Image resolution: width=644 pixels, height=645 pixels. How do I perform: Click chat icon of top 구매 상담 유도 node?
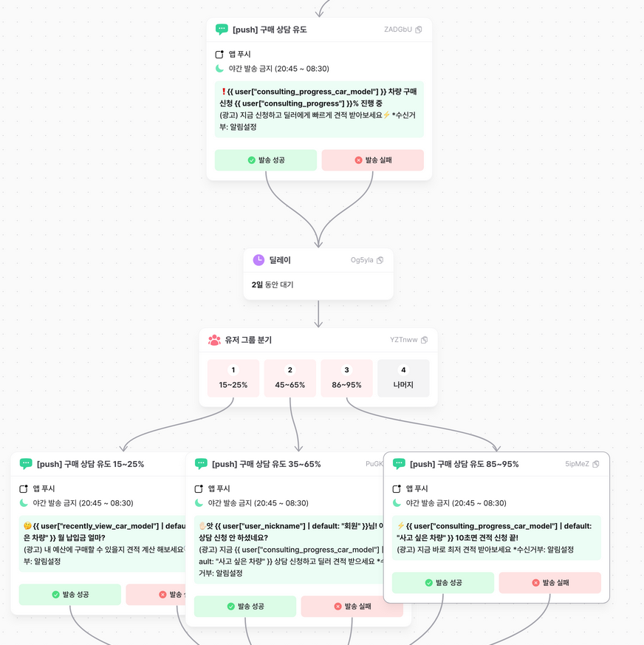[x=222, y=30]
